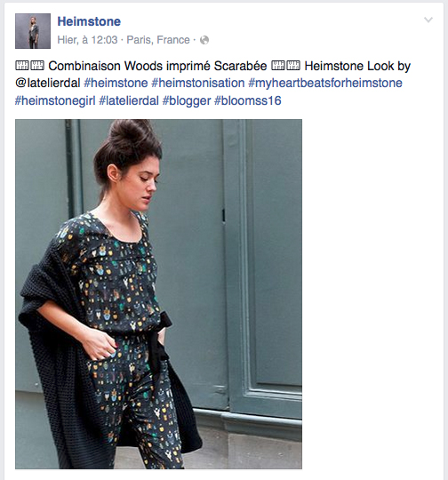This screenshot has height=480, width=448.
Task: Open the jumpsuit photo in the post
Action: 158,294
